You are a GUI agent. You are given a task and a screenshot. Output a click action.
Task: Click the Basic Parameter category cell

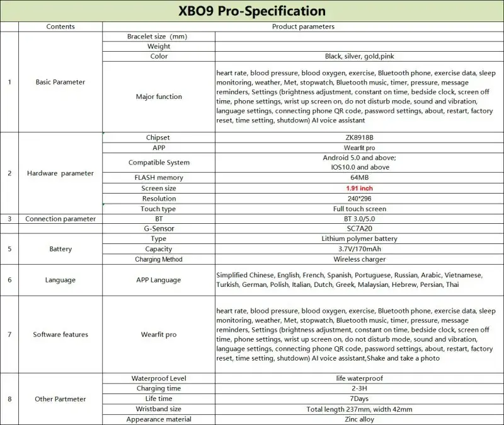click(x=60, y=82)
